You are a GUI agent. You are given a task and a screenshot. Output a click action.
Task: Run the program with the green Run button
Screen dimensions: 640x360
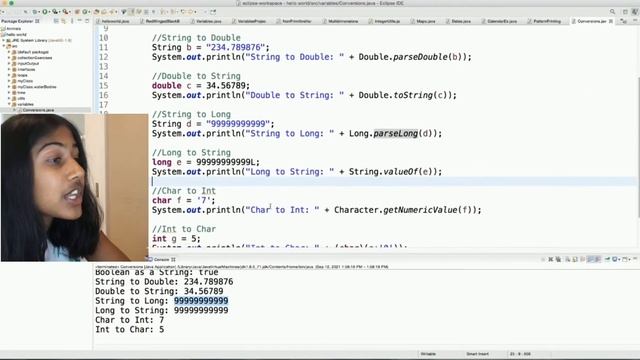(45, 11)
